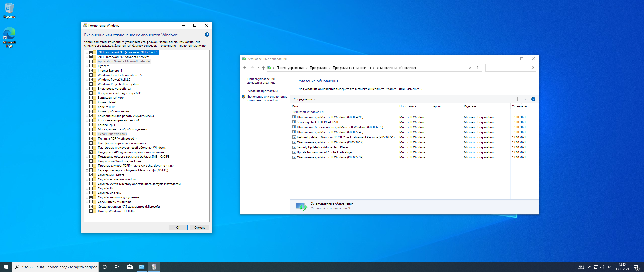Image resolution: width=644 pixels, height=272 pixels.
Task: Click the KB5004393 update row icon
Action: pos(294,117)
